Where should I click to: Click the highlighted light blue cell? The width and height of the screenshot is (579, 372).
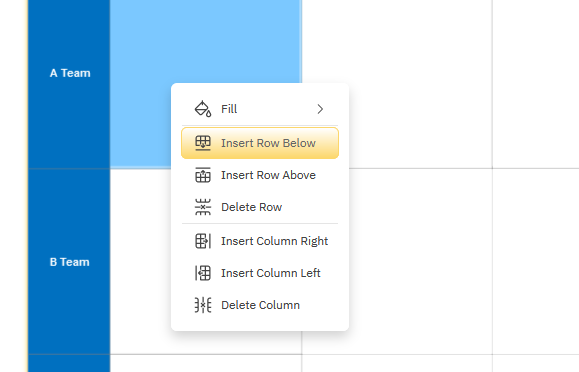tap(206, 41)
